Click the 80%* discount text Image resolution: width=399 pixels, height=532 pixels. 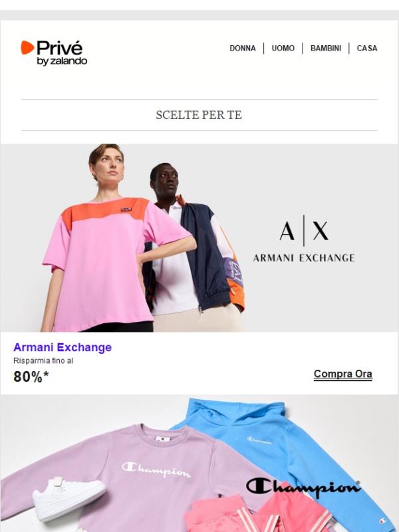tap(31, 376)
